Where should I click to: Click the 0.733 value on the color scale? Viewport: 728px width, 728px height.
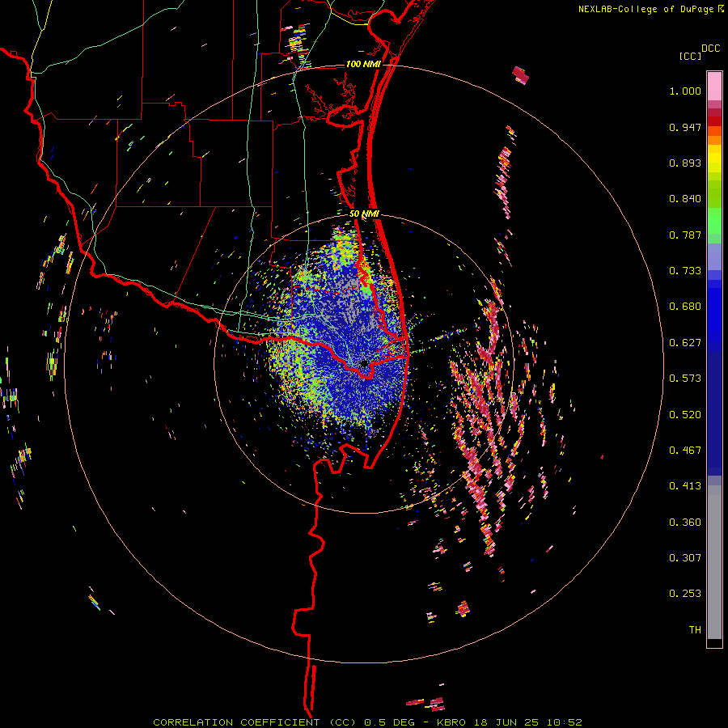(685, 271)
